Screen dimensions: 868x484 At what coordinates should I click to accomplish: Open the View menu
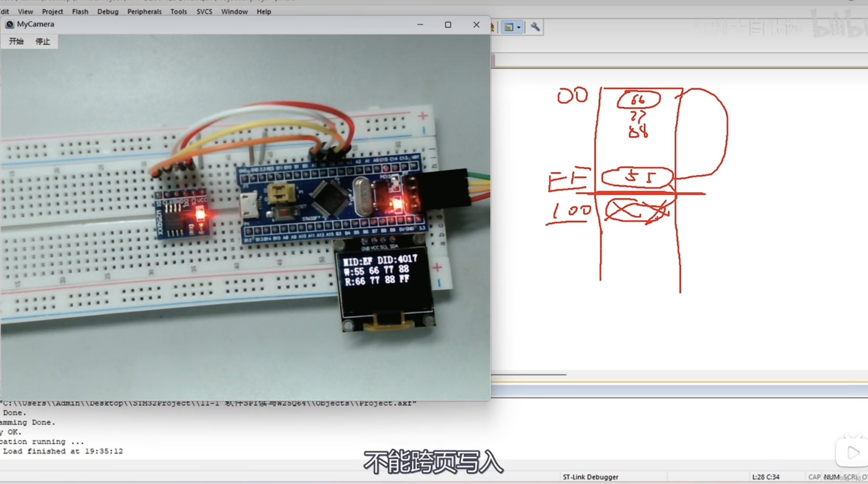[x=25, y=12]
